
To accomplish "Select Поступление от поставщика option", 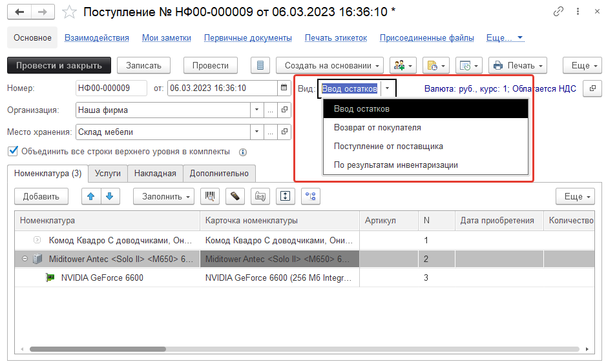I will pyautogui.click(x=388, y=146).
